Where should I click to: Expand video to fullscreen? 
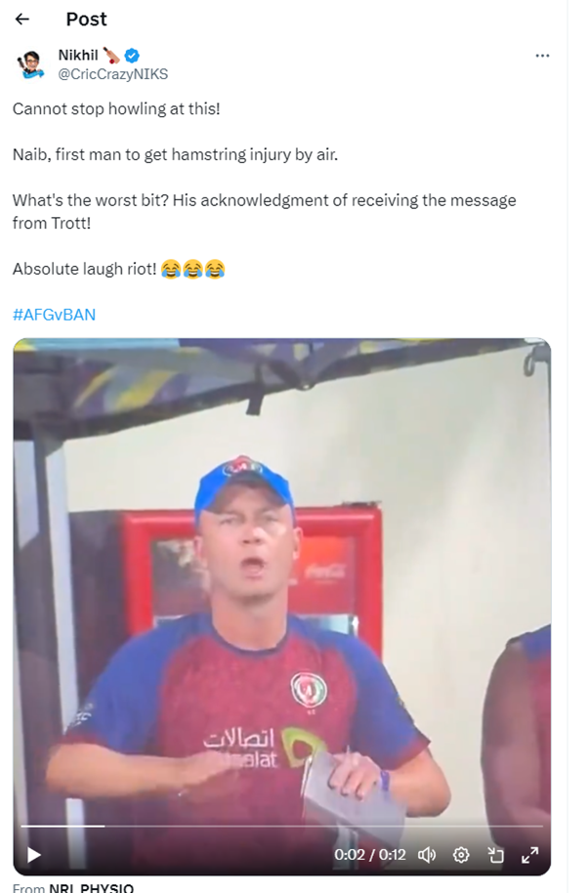pos(530,855)
